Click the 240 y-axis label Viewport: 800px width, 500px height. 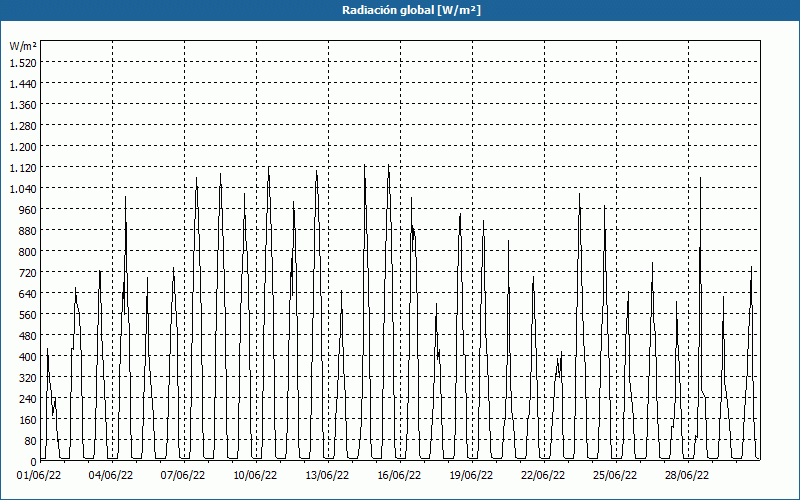29,399
